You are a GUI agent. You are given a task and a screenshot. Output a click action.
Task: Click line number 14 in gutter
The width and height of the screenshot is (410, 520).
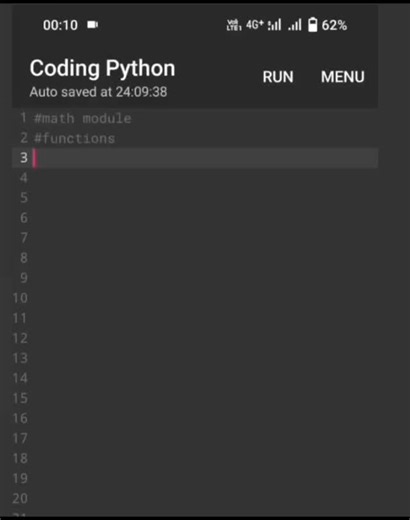coord(20,378)
